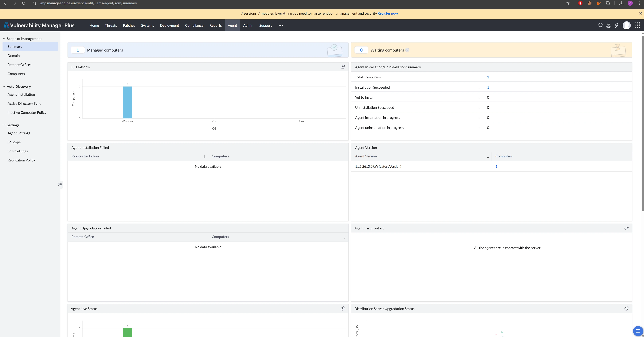The height and width of the screenshot is (337, 644).
Task: Open OS Platform chart options icon
Action: tap(343, 67)
